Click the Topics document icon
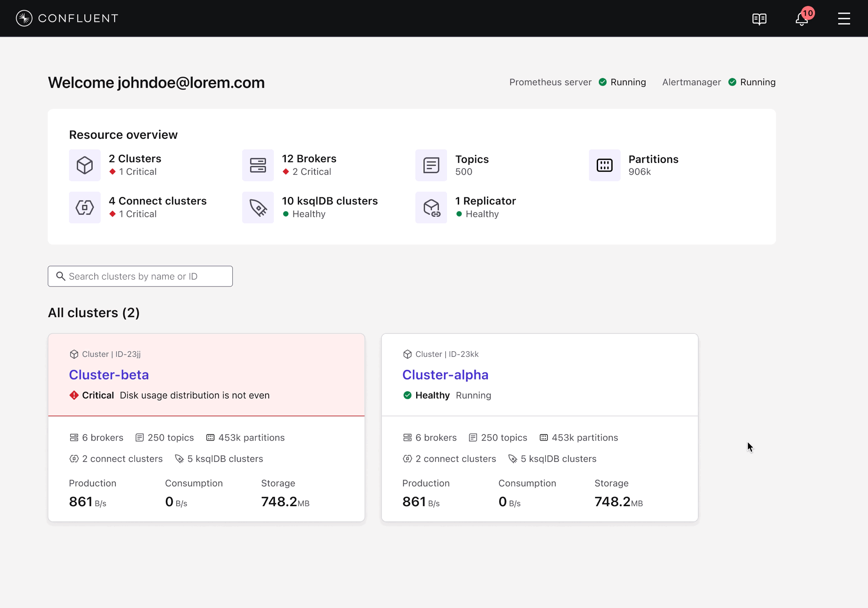Image resolution: width=868 pixels, height=608 pixels. tap(431, 165)
